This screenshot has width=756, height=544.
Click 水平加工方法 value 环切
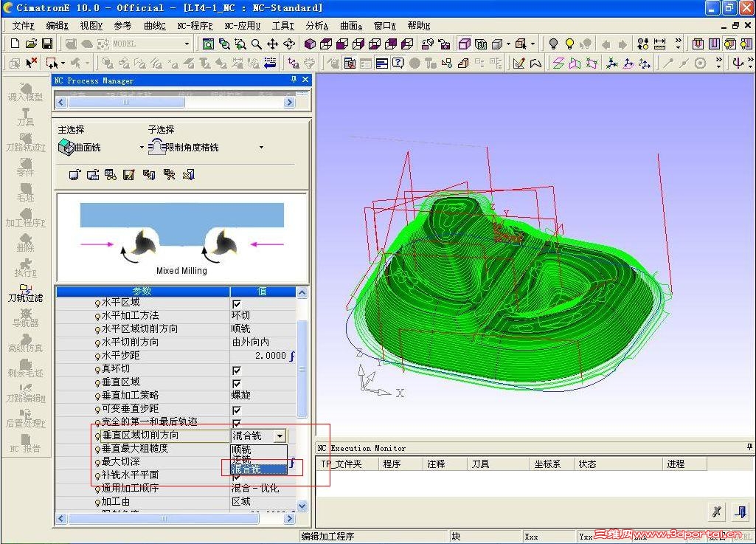[x=241, y=316]
